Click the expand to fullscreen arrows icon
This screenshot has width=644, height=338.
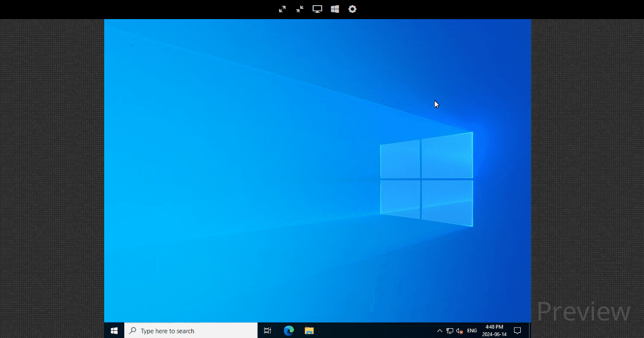click(282, 9)
